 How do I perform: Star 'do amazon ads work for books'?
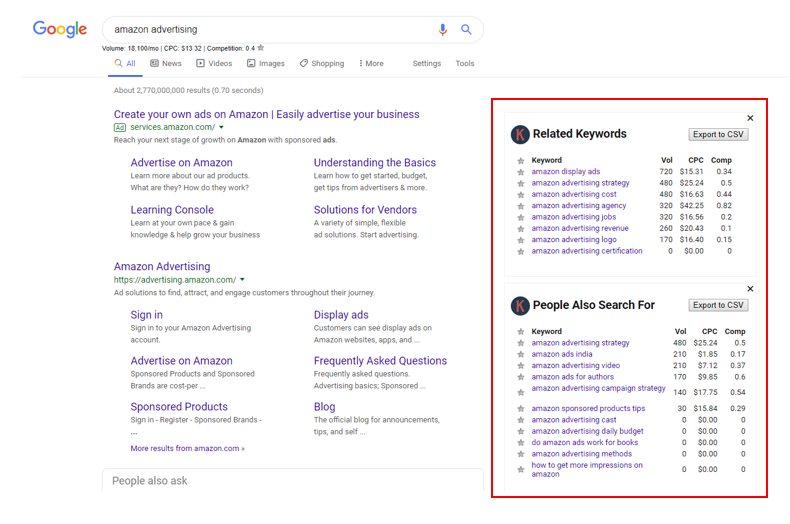pos(520,443)
